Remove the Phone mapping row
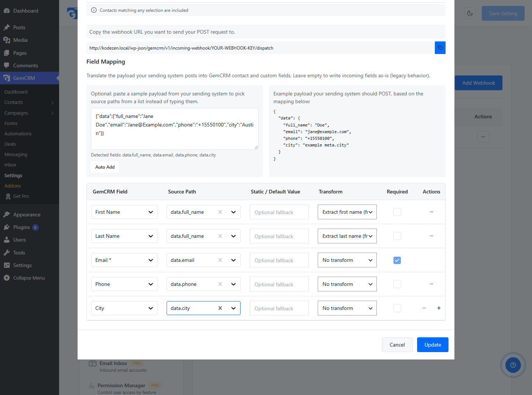Image resolution: width=532 pixels, height=395 pixels. (432, 284)
